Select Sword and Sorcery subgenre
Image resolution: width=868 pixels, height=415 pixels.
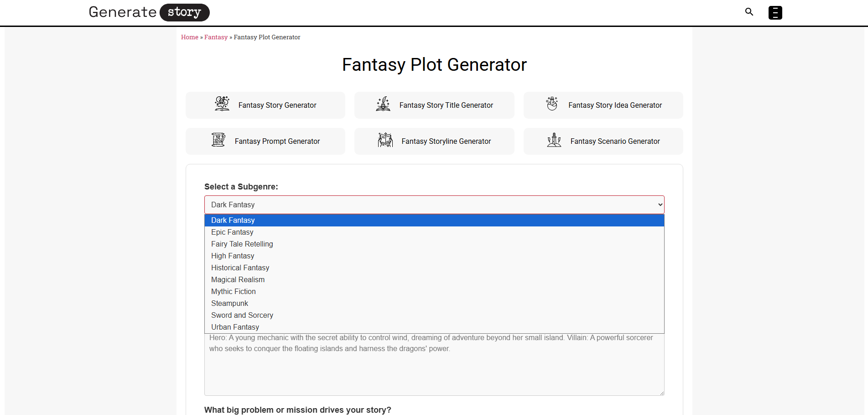click(x=242, y=315)
